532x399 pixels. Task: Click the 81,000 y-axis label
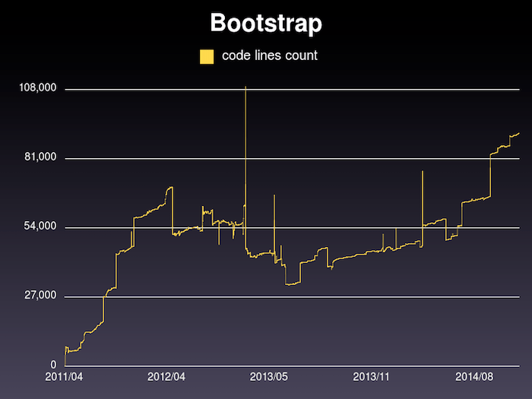click(x=40, y=157)
